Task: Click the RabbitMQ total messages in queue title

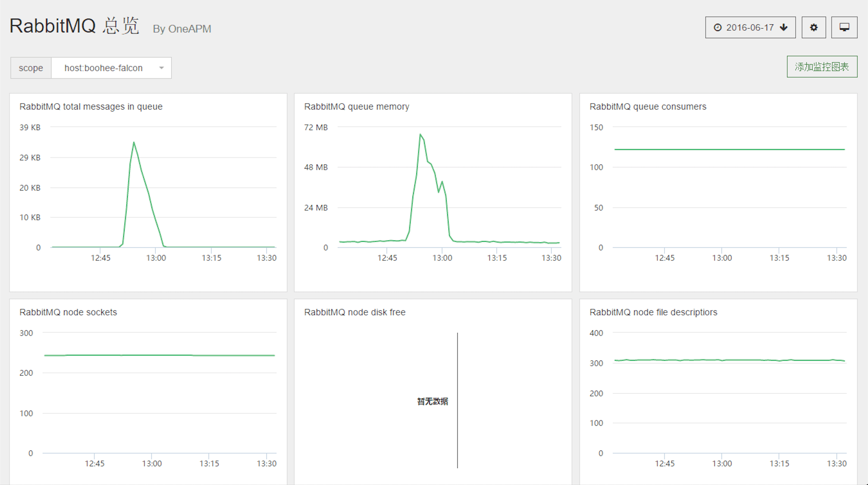Action: click(x=91, y=107)
